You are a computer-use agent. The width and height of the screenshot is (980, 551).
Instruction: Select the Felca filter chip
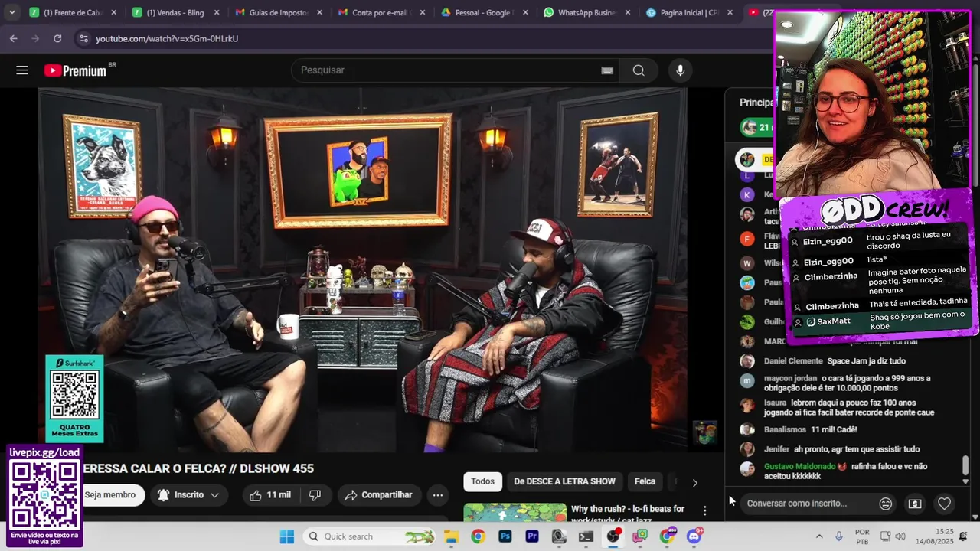[645, 481]
